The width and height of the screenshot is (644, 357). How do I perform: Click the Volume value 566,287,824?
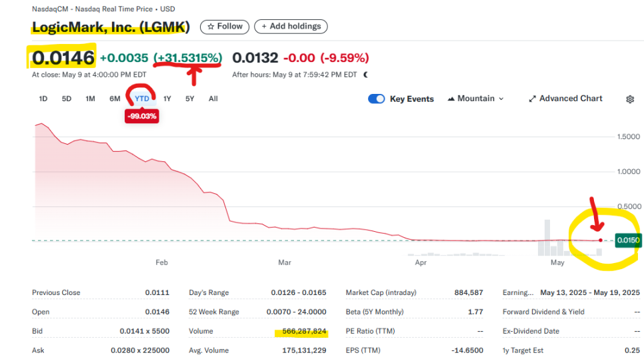(x=305, y=331)
